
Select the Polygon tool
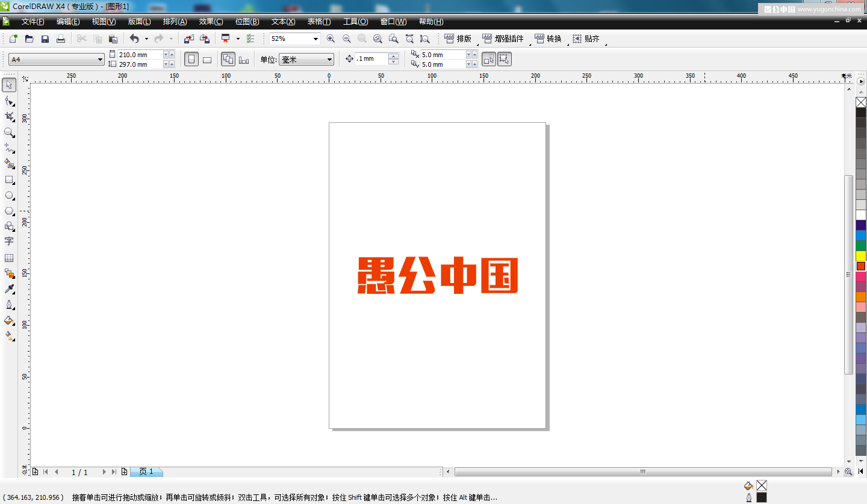pos(9,211)
